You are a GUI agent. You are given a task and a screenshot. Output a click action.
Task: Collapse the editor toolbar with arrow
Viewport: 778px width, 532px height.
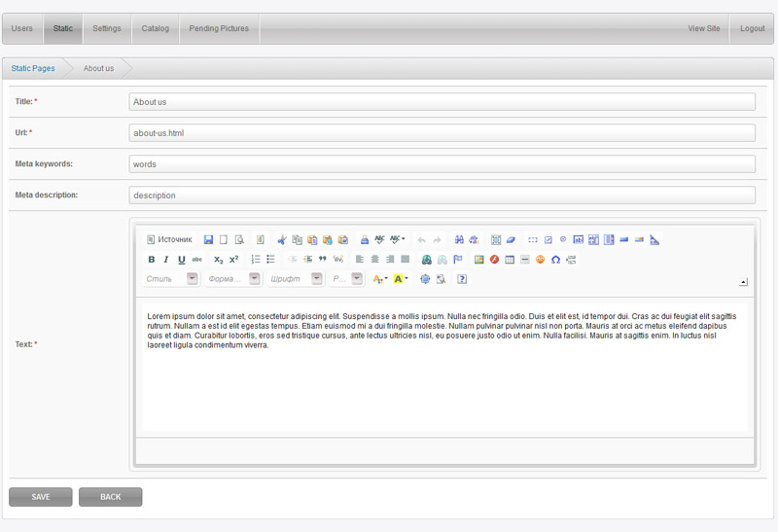(743, 282)
